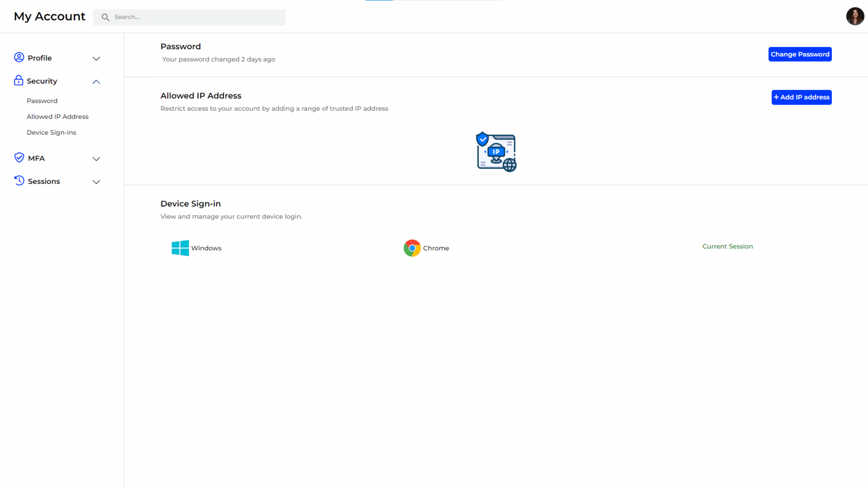The image size is (868, 488).
Task: Click the Device Sign-in heading
Action: (x=191, y=204)
